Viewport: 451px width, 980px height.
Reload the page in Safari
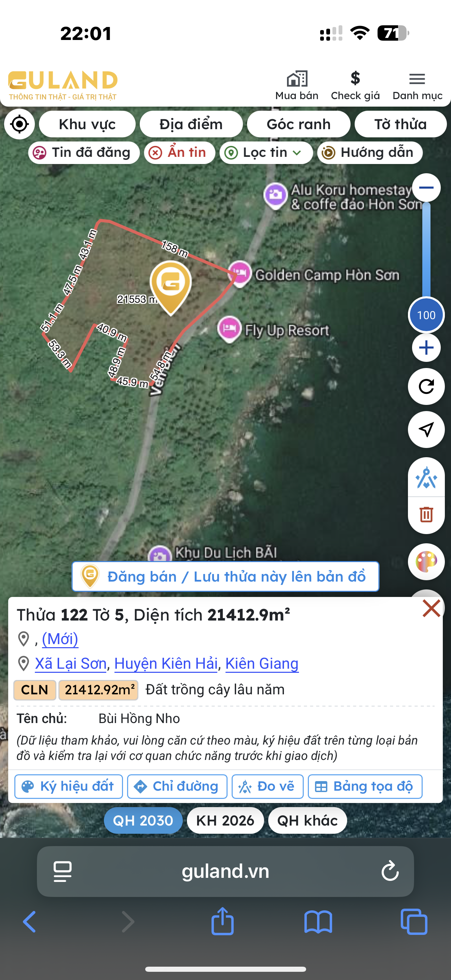pyautogui.click(x=390, y=871)
